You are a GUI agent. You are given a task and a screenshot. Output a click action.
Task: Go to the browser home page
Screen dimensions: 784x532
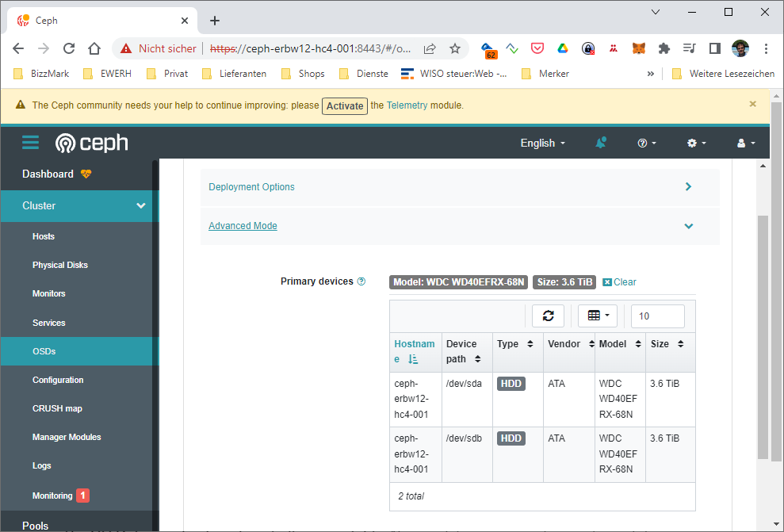[x=94, y=48]
